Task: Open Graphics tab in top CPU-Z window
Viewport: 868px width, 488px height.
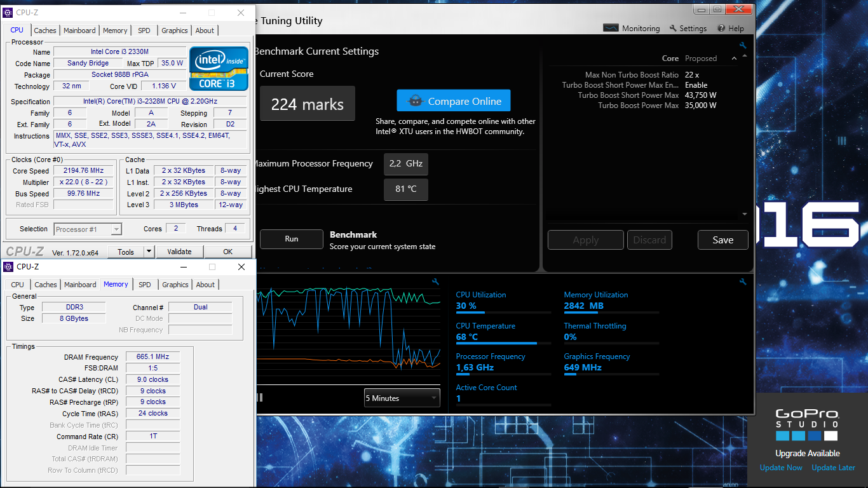Action: click(x=175, y=30)
